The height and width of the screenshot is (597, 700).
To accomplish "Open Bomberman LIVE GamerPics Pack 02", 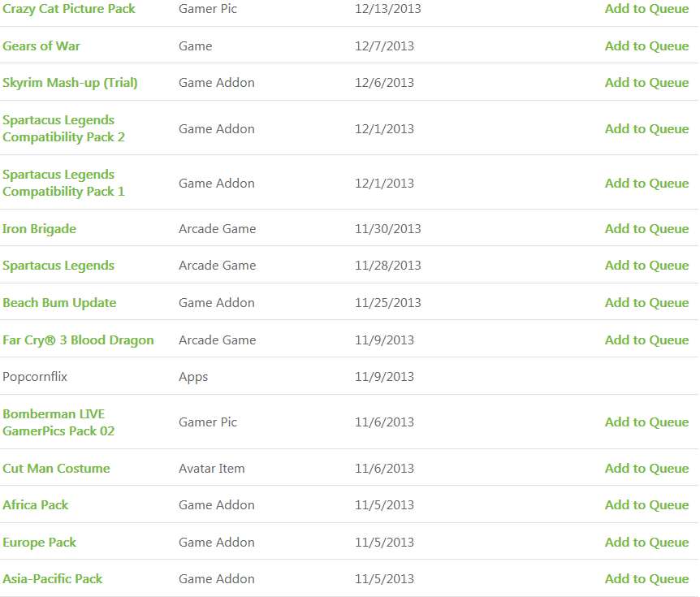I will click(x=58, y=422).
